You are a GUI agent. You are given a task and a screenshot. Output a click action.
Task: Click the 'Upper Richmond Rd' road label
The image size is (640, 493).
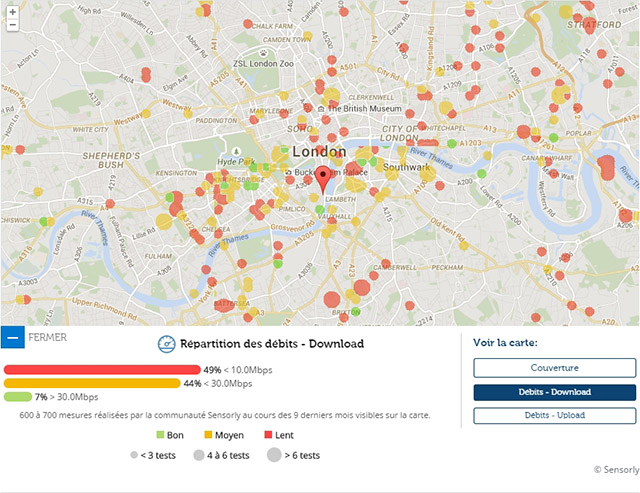[x=104, y=309]
